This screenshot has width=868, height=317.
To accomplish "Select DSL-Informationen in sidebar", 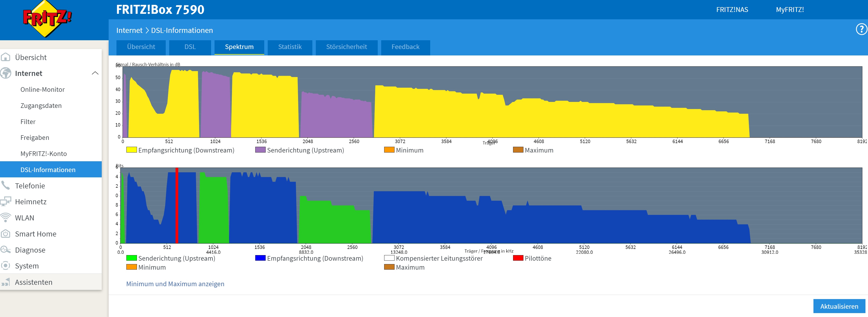I will (51, 170).
